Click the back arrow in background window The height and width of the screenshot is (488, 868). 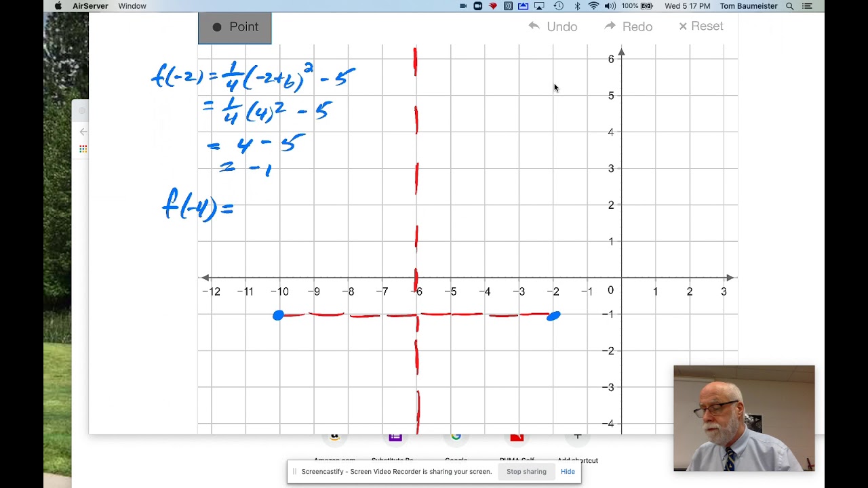pos(83,131)
